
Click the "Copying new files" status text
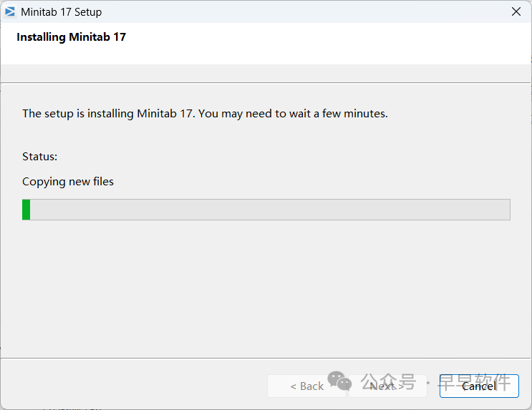point(68,181)
